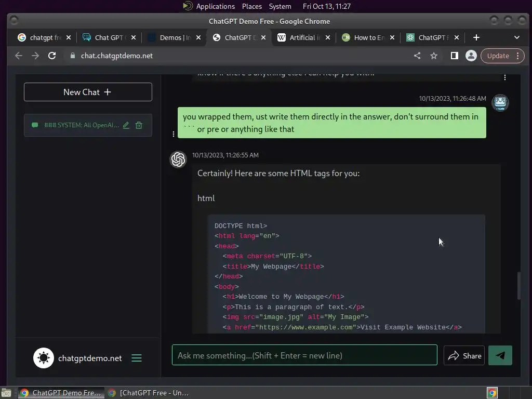Click the '<meta charset="UTF-8">' code line

267,256
